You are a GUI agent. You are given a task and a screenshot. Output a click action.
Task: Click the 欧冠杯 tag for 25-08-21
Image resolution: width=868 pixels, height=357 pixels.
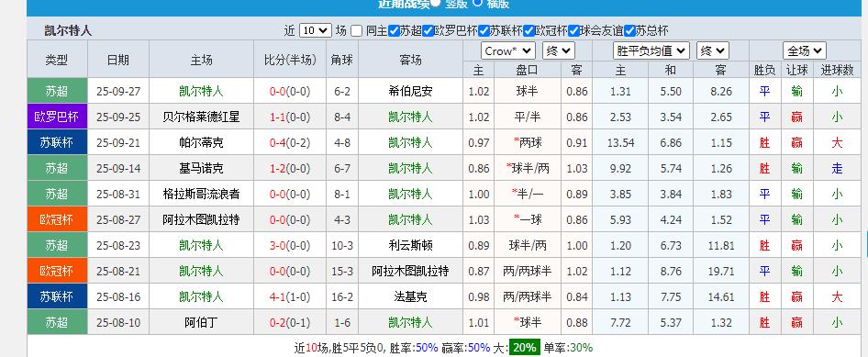(58, 272)
